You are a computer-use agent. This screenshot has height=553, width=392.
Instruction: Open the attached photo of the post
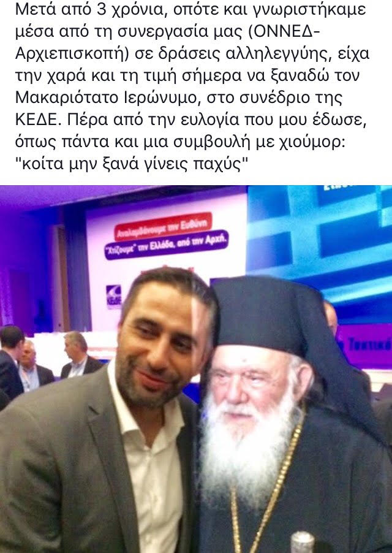tap(196, 369)
